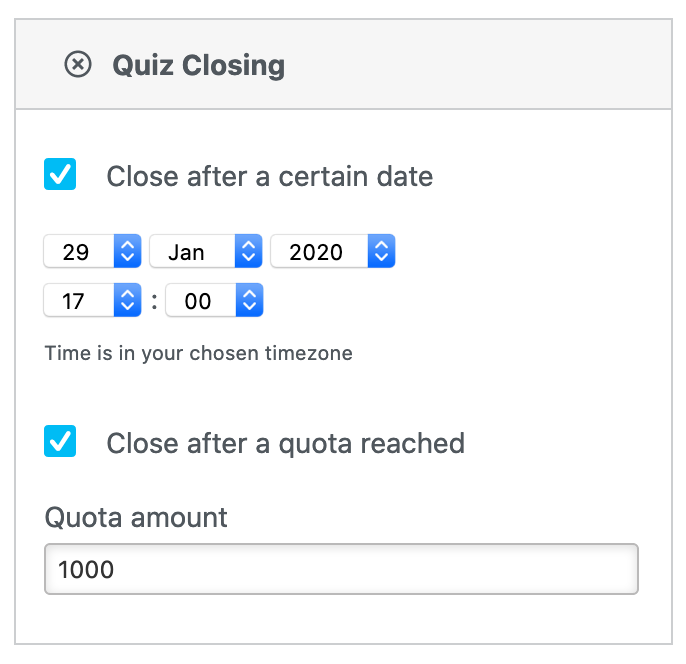Uncheck the Close after a certain date checkbox

pos(61,175)
